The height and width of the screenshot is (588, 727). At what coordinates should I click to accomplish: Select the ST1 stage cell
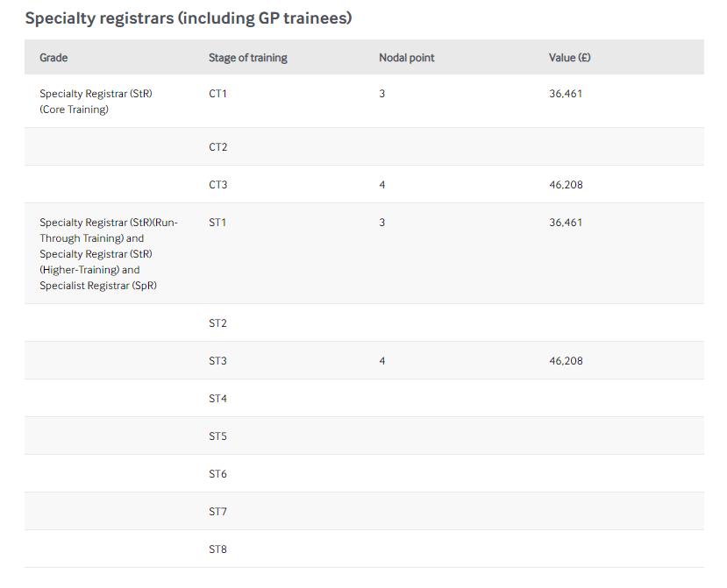click(x=217, y=223)
